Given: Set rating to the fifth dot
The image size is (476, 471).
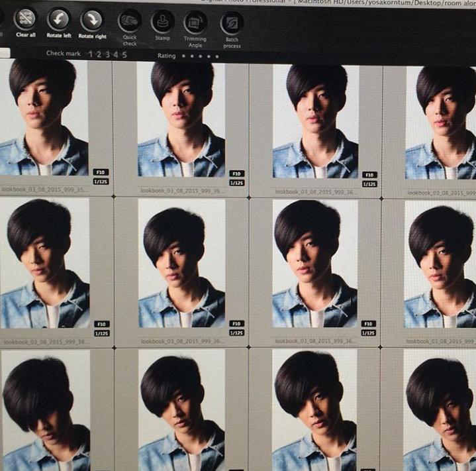Looking at the screenshot, I should [217, 56].
